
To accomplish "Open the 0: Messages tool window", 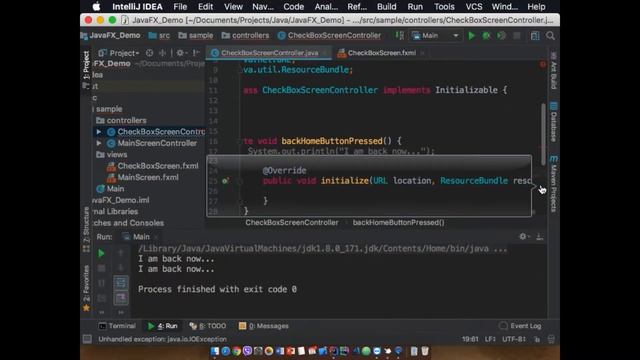I will (264, 326).
